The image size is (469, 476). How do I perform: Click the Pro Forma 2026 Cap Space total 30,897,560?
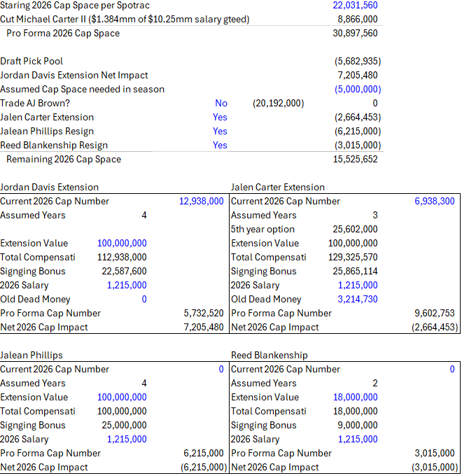[x=355, y=33]
